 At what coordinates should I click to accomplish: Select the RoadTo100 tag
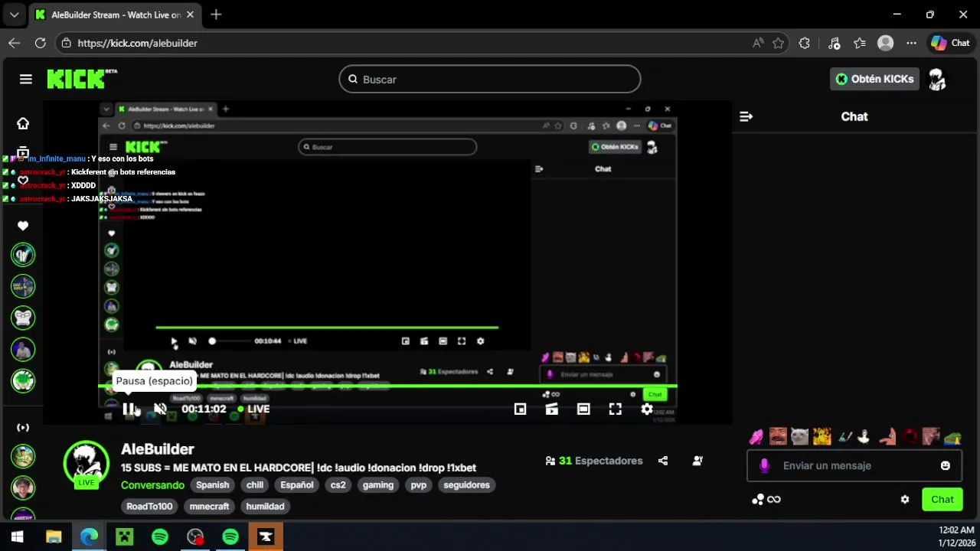pos(149,507)
